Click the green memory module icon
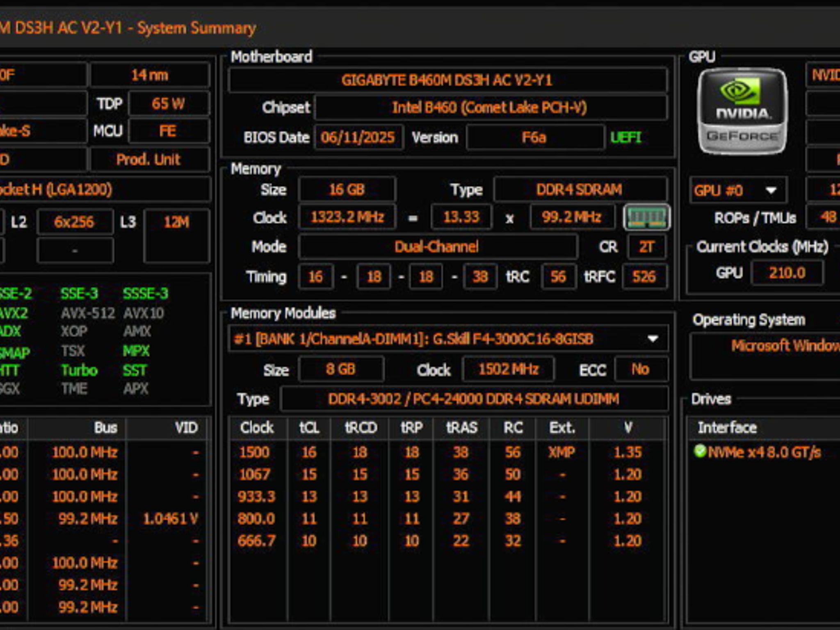Screen dimensions: 840x630 point(647,217)
